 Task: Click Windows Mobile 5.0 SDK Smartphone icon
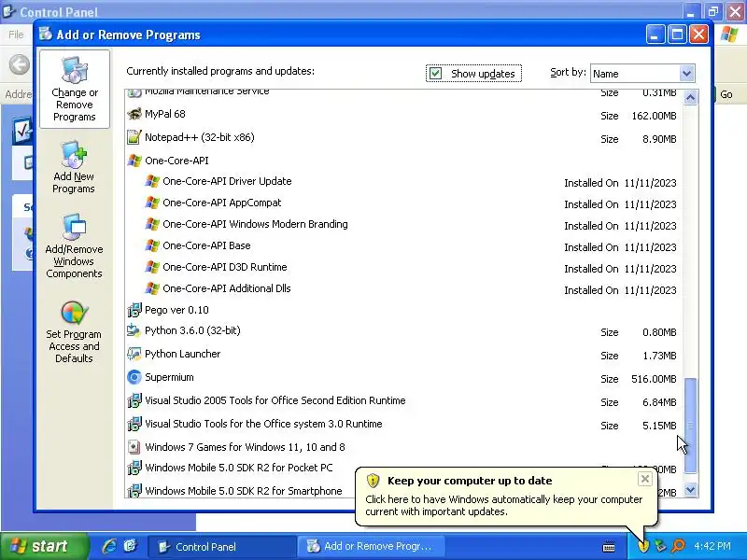[x=134, y=491]
